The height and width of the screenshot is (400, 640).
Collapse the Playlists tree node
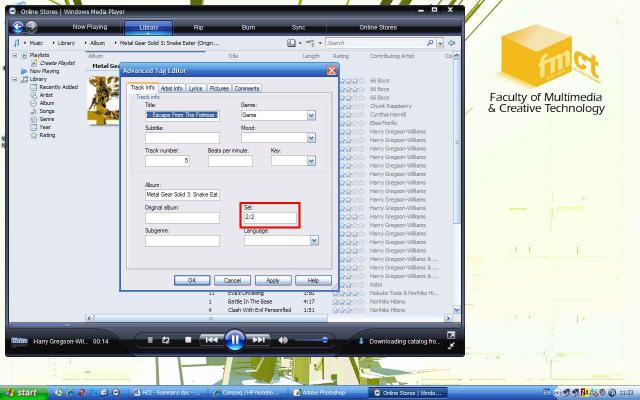[x=15, y=55]
